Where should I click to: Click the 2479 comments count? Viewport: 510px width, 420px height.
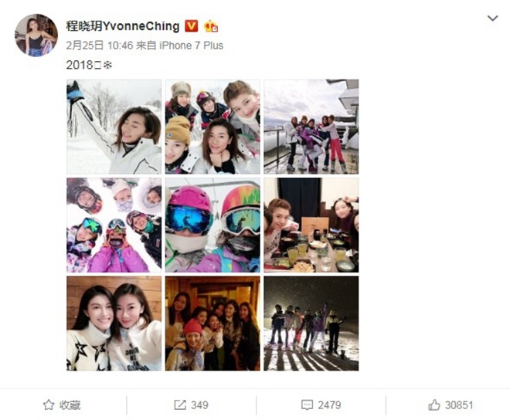point(329,405)
